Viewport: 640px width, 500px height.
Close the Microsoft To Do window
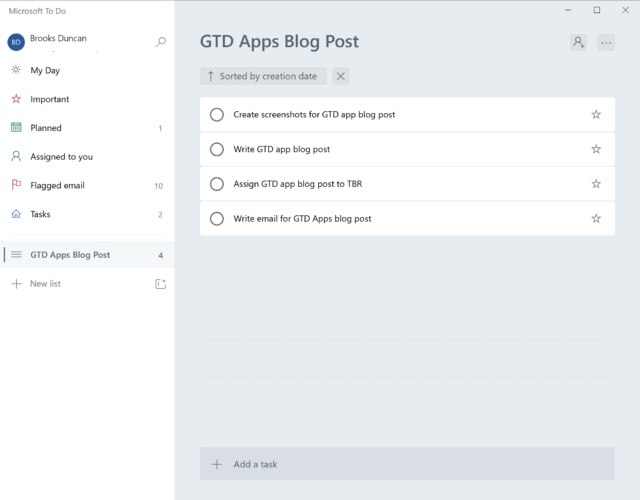click(x=625, y=10)
